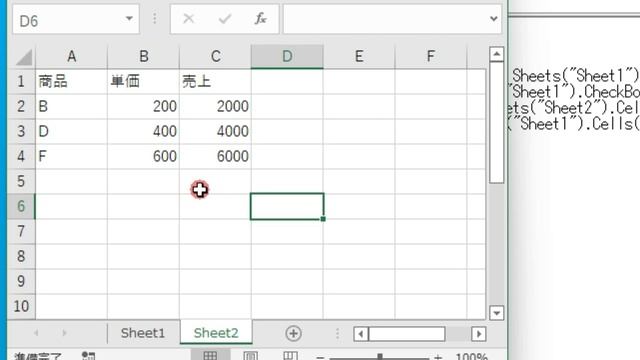Open the Name Box dropdown arrow
The width and height of the screenshot is (640, 360).
click(x=129, y=19)
